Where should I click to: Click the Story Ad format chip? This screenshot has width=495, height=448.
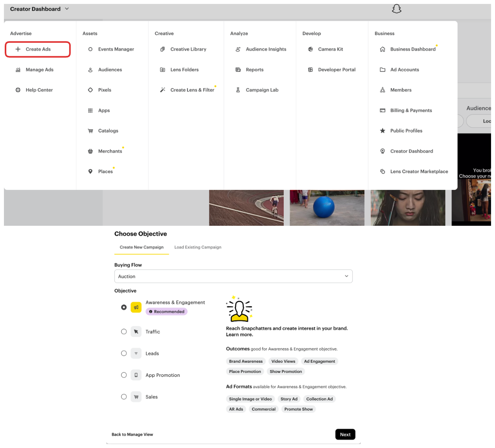tap(289, 399)
